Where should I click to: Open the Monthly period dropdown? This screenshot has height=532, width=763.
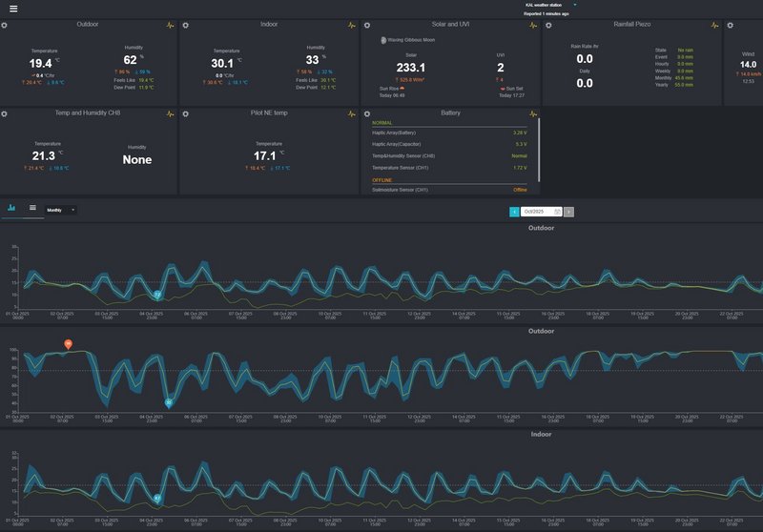pyautogui.click(x=62, y=210)
